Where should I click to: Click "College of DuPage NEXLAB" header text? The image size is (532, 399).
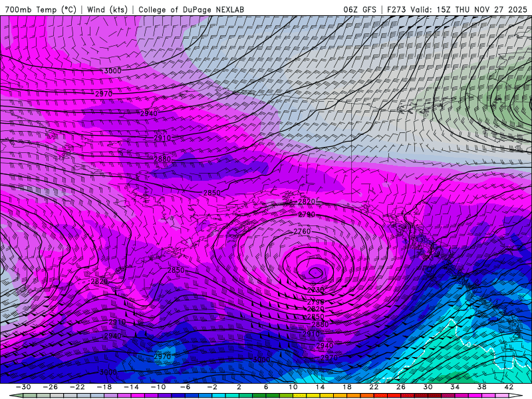191,9
